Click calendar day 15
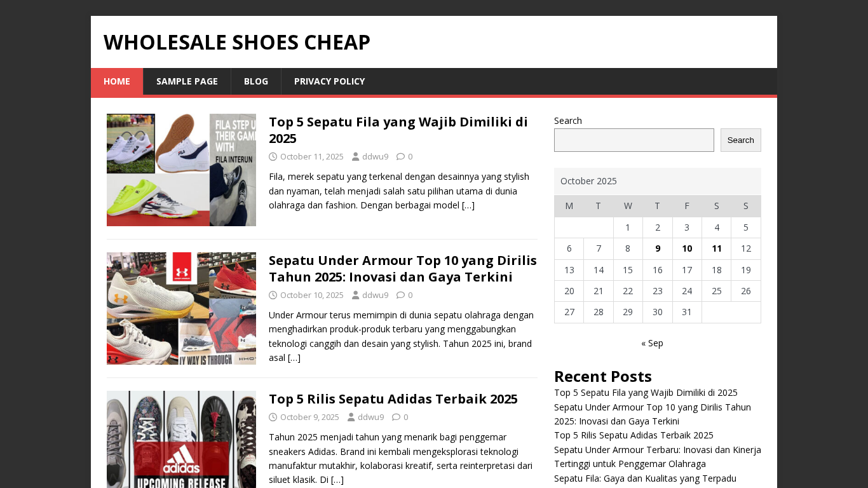 click(628, 270)
